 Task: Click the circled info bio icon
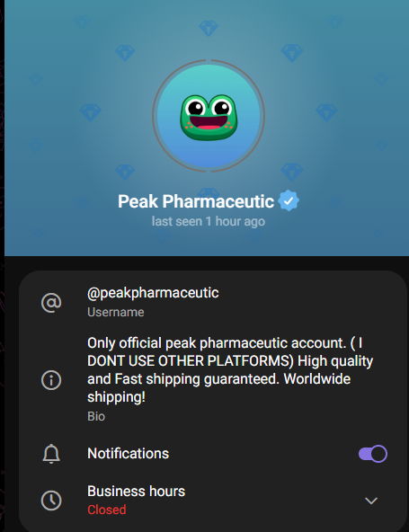tap(51, 379)
